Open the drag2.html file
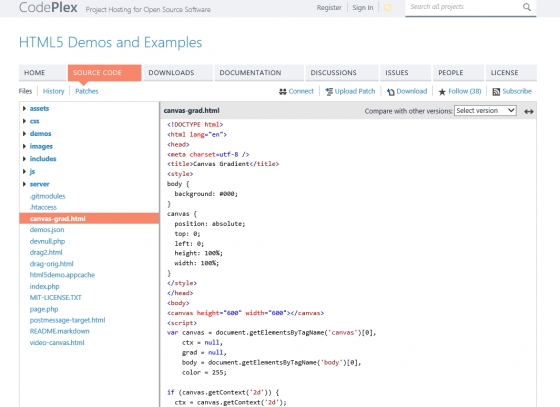The image size is (560, 407). [46, 252]
